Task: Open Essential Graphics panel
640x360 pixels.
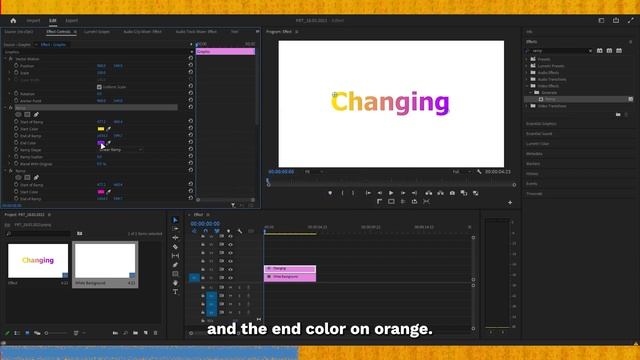Action: point(541,124)
